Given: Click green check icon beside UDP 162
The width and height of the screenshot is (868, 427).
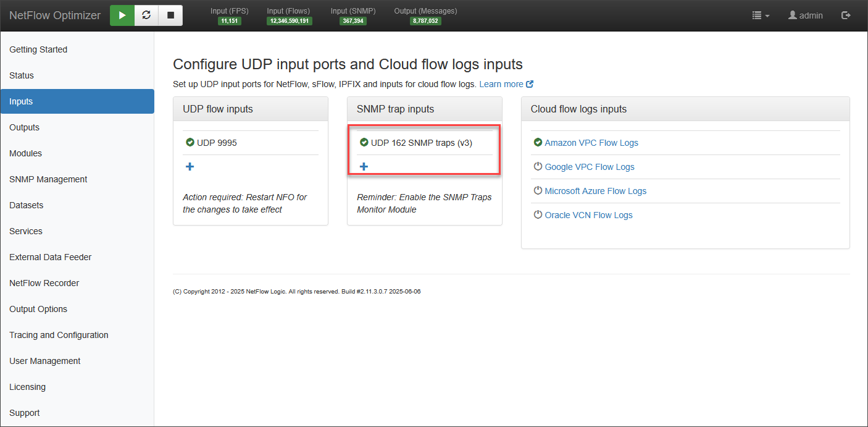Looking at the screenshot, I should click(364, 143).
